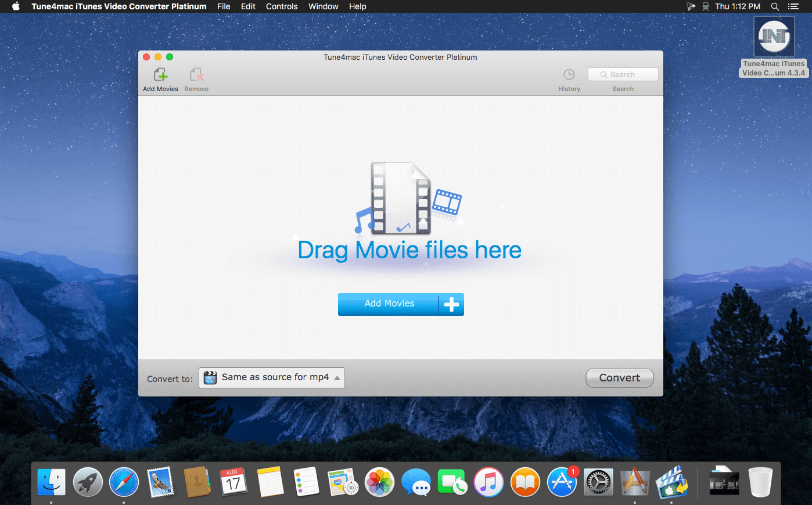Open the Downloads stack in the Dock

point(724,481)
